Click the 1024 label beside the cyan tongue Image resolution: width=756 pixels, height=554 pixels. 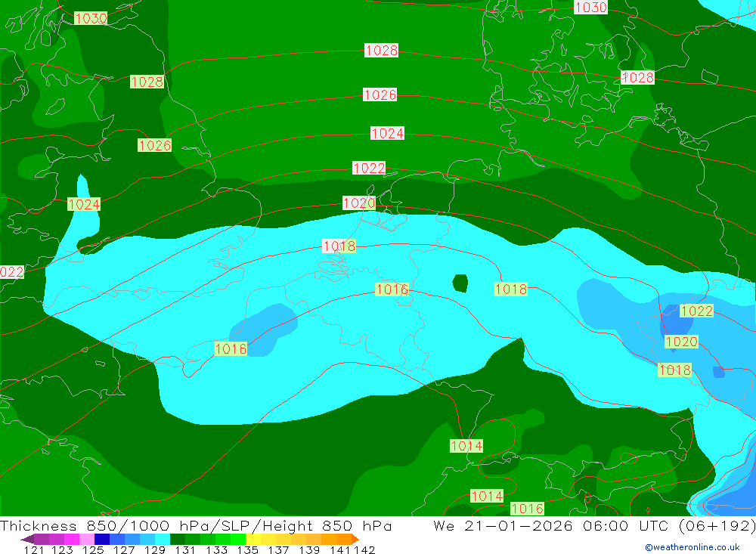pyautogui.click(x=84, y=204)
